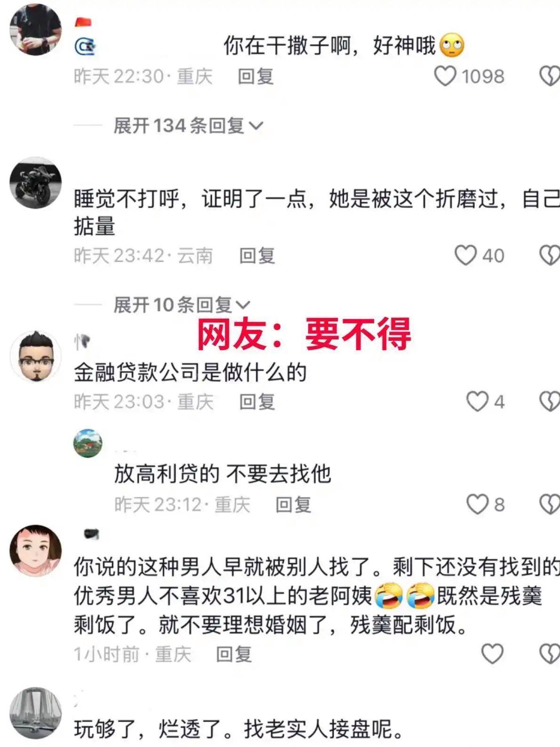The image size is (560, 747).
Task: Reply to the 22:30 Chongqing comment
Action: click(x=256, y=76)
